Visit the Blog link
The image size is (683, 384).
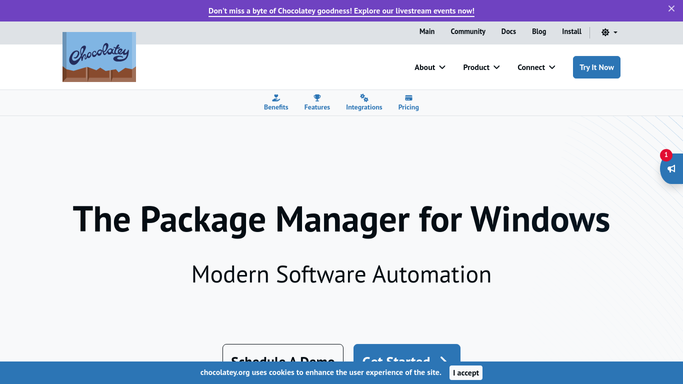(x=539, y=31)
